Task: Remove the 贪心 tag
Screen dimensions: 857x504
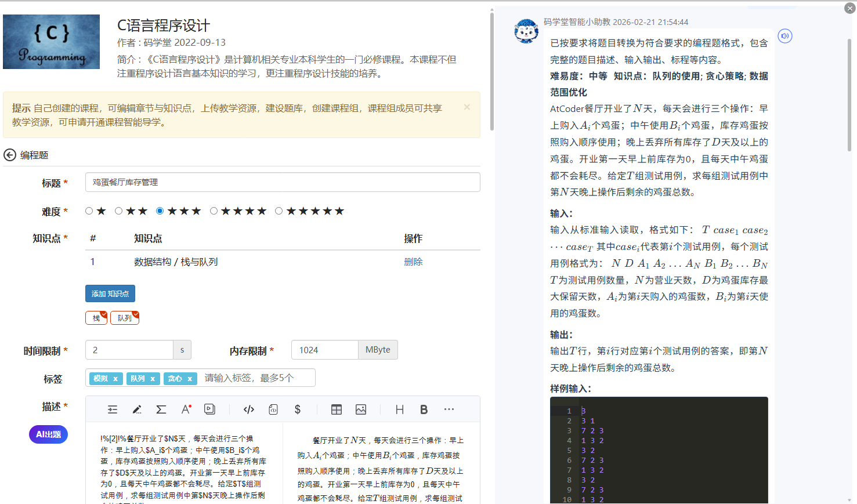Action: [189, 379]
